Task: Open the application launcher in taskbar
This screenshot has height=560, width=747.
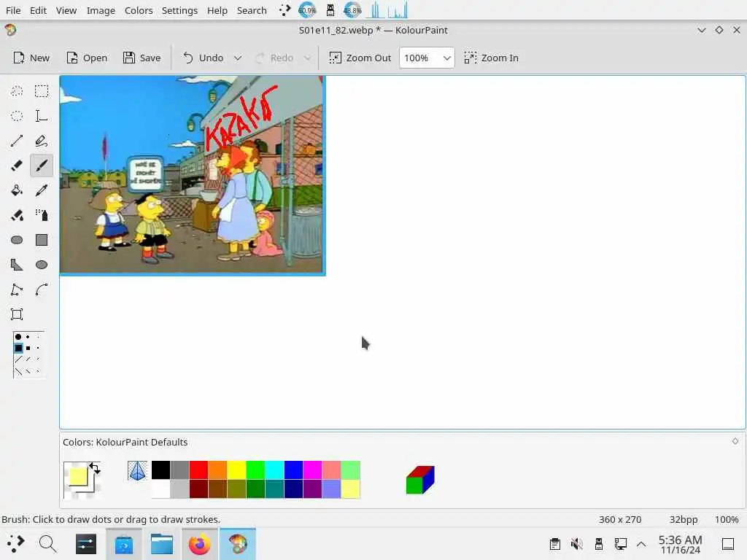Action: [x=15, y=543]
